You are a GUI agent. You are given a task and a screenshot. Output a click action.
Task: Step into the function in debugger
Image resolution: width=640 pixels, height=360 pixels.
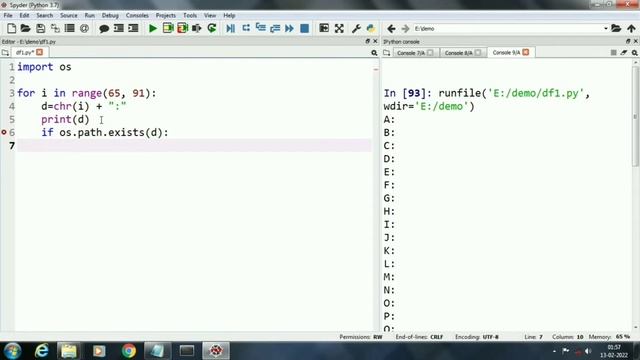pyautogui.click(x=260, y=28)
